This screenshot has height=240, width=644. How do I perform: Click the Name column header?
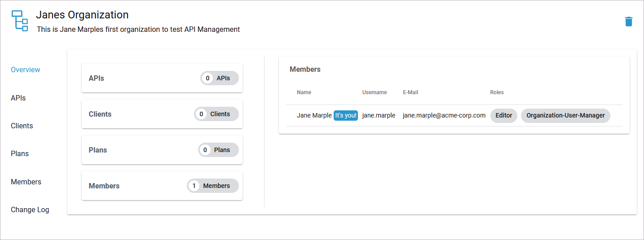(304, 92)
